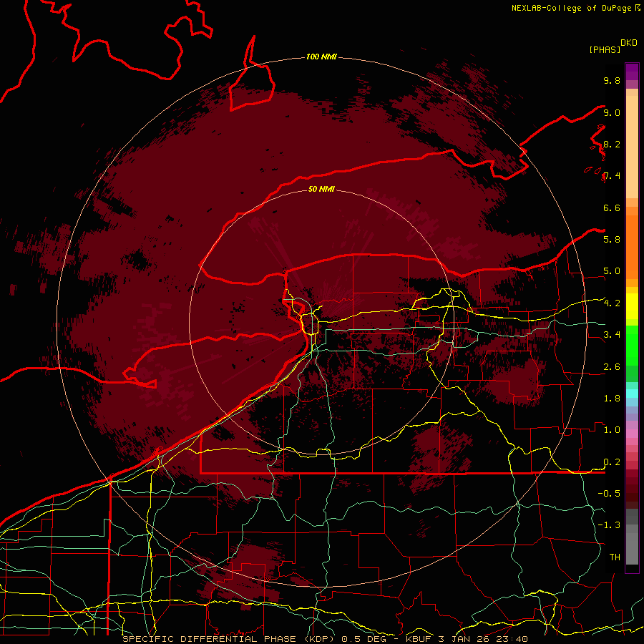This screenshot has width=644, height=644.
Task: Click the 9.0 value on color scale
Action: 612,112
